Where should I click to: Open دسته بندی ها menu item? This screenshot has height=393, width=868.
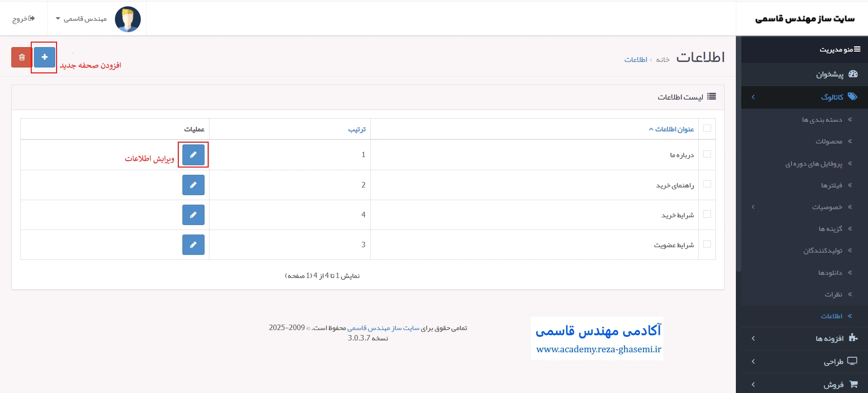(805, 120)
